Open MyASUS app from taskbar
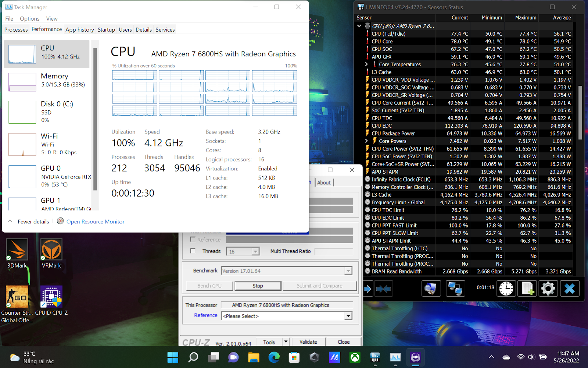 [x=334, y=357]
